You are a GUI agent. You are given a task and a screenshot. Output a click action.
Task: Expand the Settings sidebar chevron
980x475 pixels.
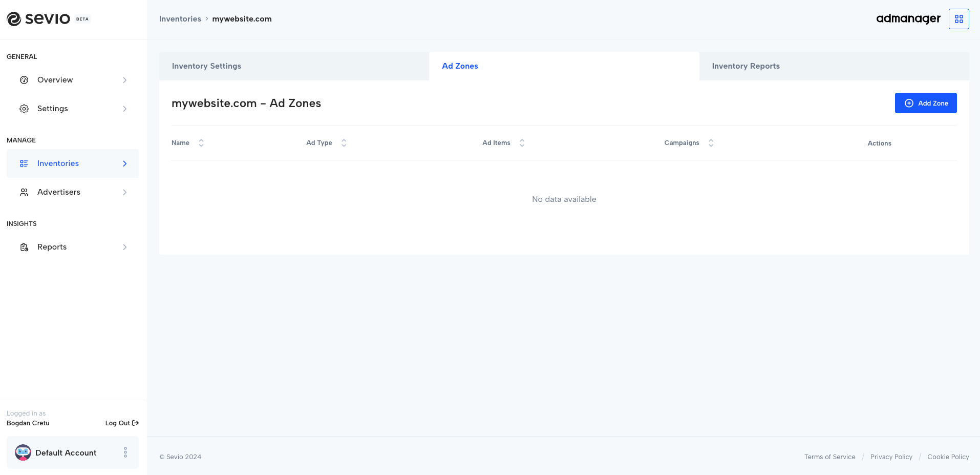coord(124,109)
